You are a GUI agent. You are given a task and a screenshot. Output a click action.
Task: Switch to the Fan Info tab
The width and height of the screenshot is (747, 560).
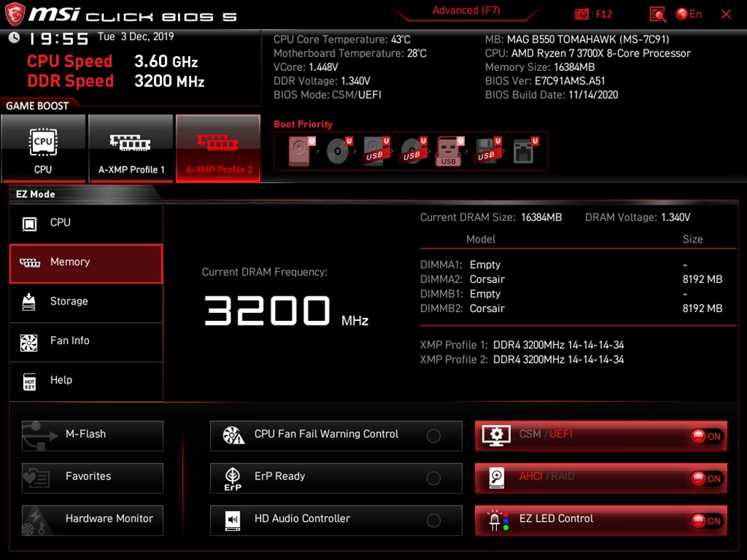point(86,341)
